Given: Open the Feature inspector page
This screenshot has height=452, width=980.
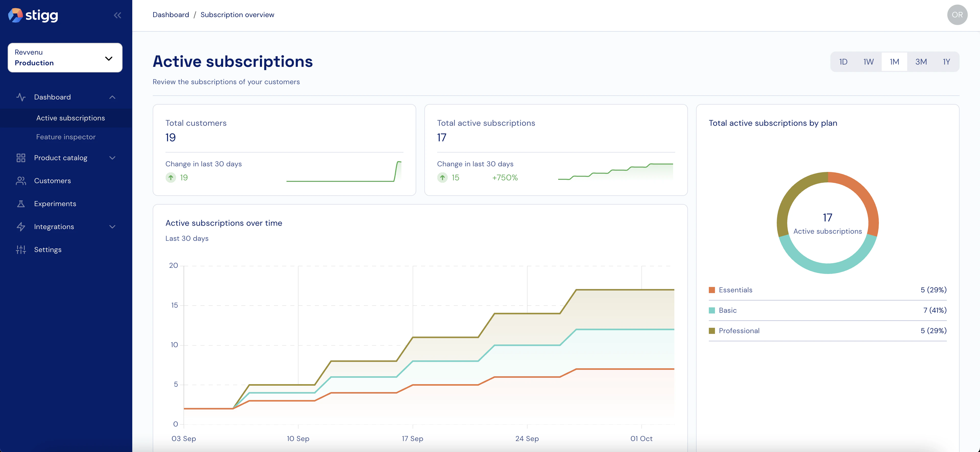Looking at the screenshot, I should (66, 137).
